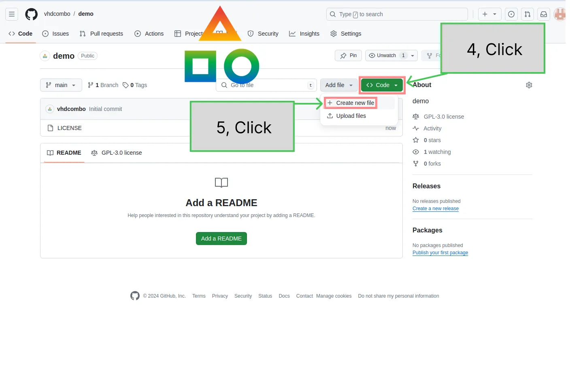This screenshot has width=570, height=392.
Task: Expand the Unwatch options dropdown arrow
Action: click(413, 55)
